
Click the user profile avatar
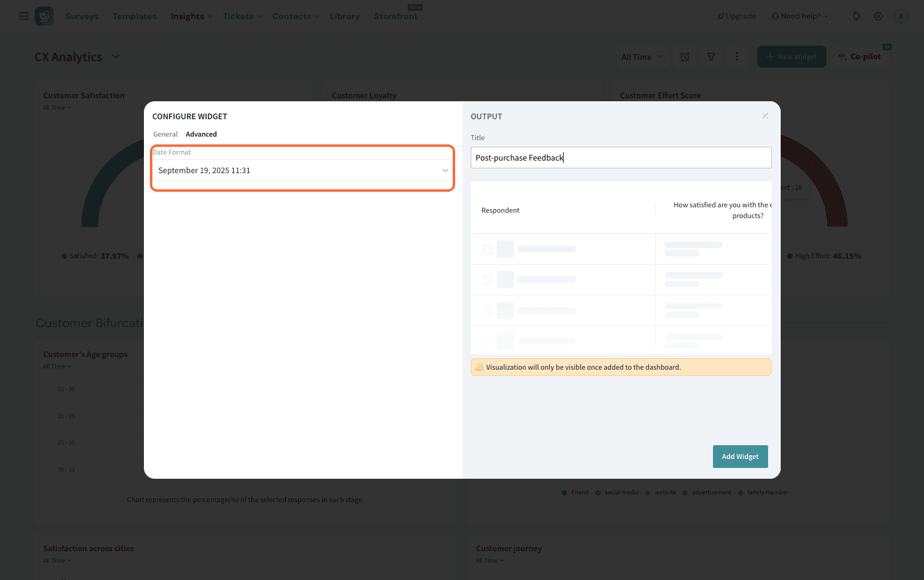901,16
